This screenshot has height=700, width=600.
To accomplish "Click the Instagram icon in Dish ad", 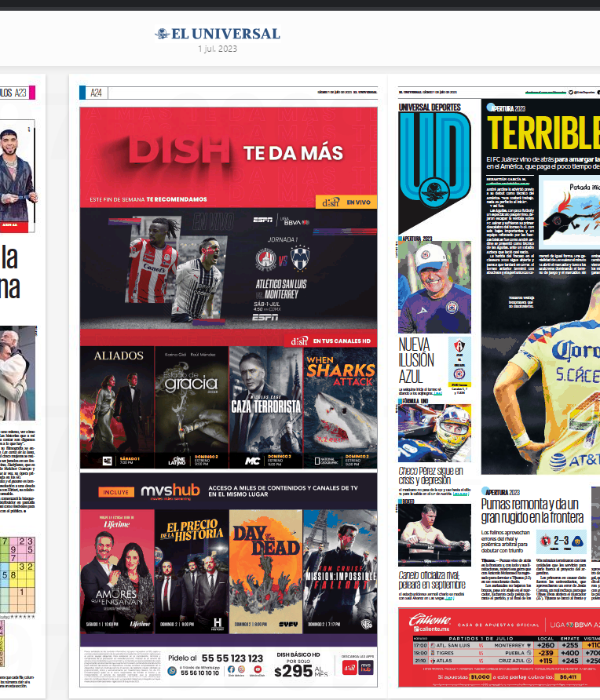I will [x=241, y=669].
